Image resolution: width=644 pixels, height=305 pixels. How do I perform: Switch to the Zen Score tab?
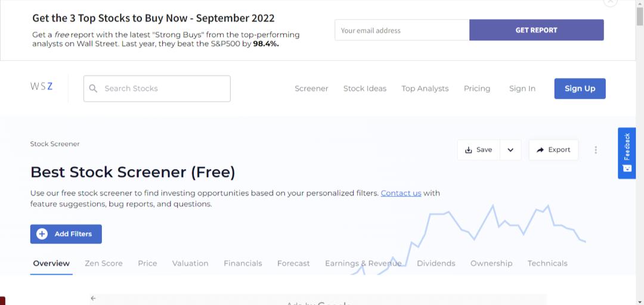click(104, 263)
